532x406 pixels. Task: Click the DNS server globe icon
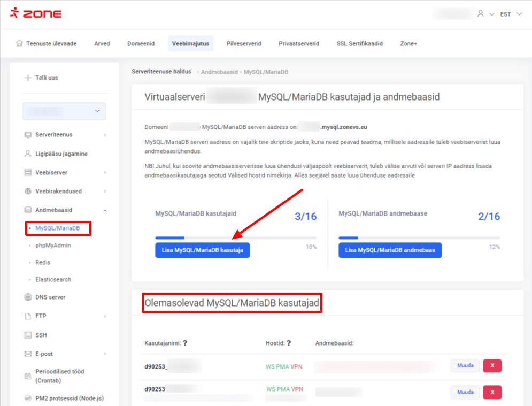(28, 297)
